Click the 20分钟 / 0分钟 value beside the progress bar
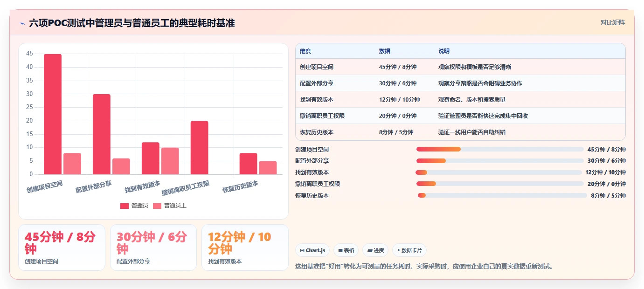Viewport: 644px width, 289px height. (606, 184)
